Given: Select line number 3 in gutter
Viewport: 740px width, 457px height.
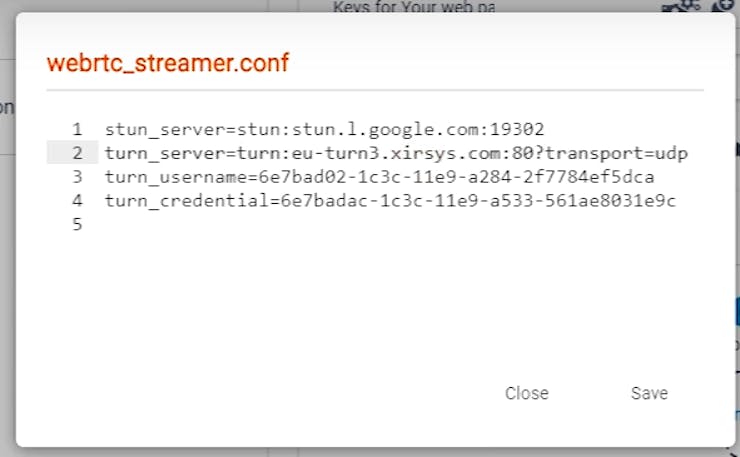Looking at the screenshot, I should point(77,177).
